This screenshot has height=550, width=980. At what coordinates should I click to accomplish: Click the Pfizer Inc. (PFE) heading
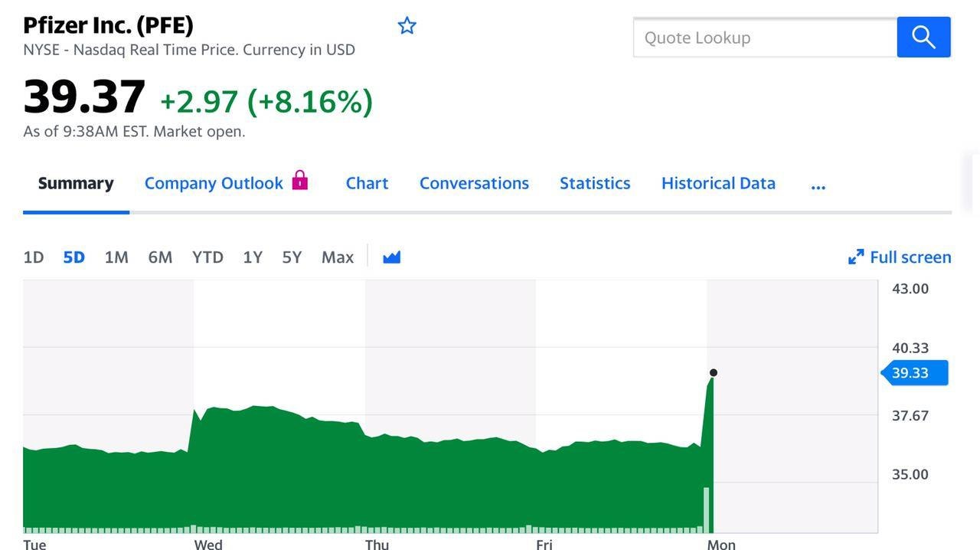tap(108, 25)
